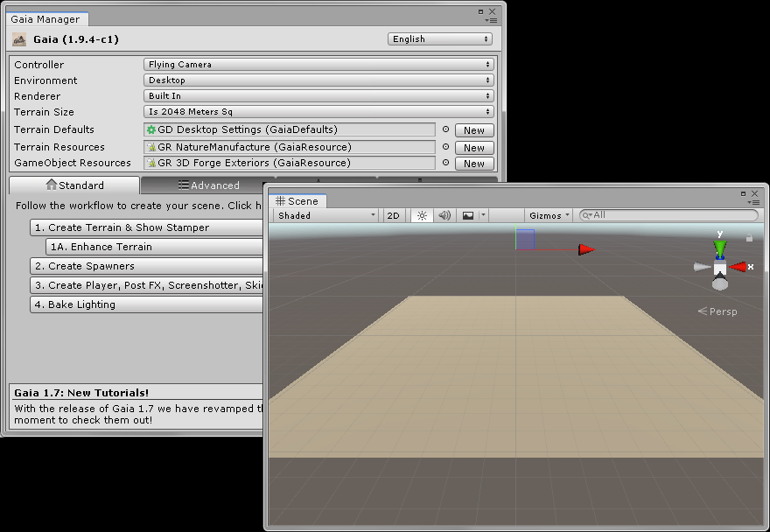Image resolution: width=770 pixels, height=532 pixels.
Task: Click the red X axis cone on orientation gizmo
Action: coord(738,267)
